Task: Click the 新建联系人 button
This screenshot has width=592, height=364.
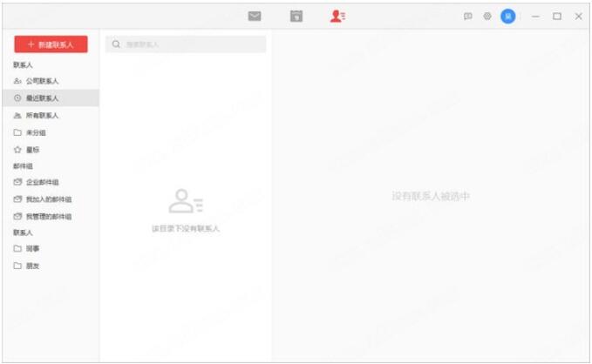Action: click(x=51, y=44)
